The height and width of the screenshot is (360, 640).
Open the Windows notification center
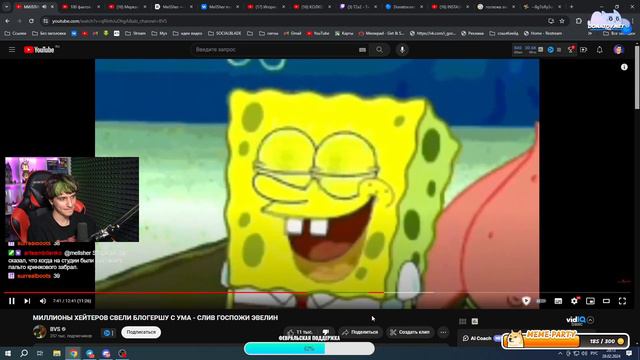[629, 353]
